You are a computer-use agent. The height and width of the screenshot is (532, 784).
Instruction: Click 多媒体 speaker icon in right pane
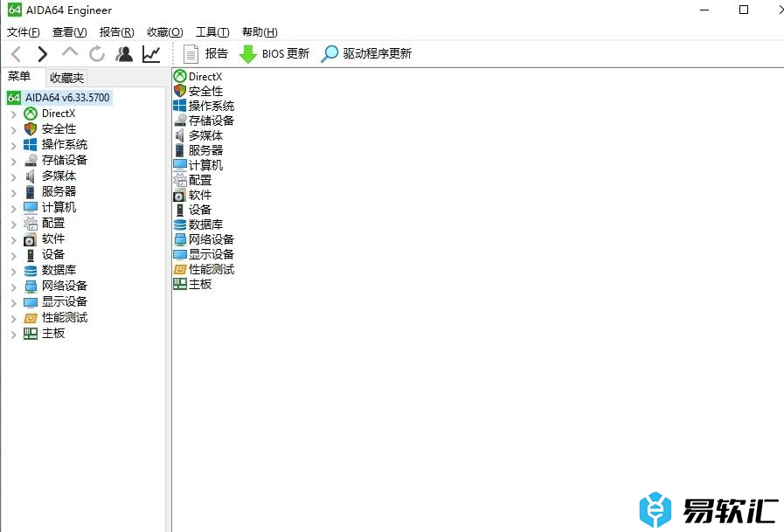pyautogui.click(x=180, y=135)
